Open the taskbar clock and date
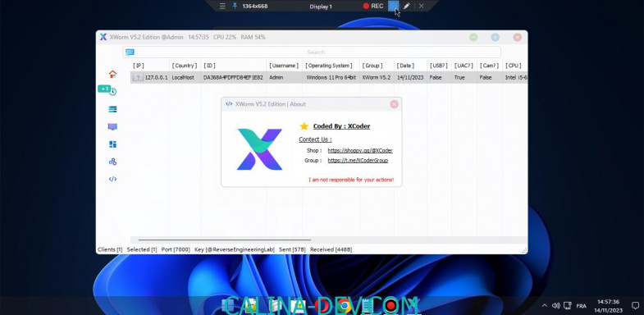 608,306
